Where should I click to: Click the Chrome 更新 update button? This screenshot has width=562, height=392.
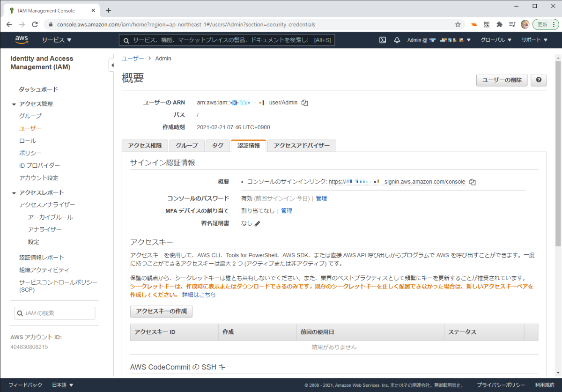[x=543, y=24]
